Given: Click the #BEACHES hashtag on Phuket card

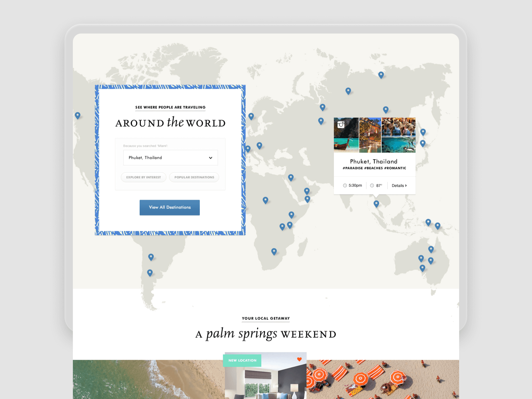Looking at the screenshot, I should (x=373, y=168).
